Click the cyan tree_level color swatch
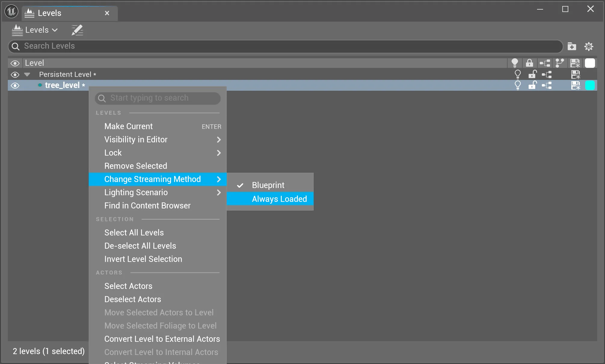The width and height of the screenshot is (605, 364). click(590, 86)
